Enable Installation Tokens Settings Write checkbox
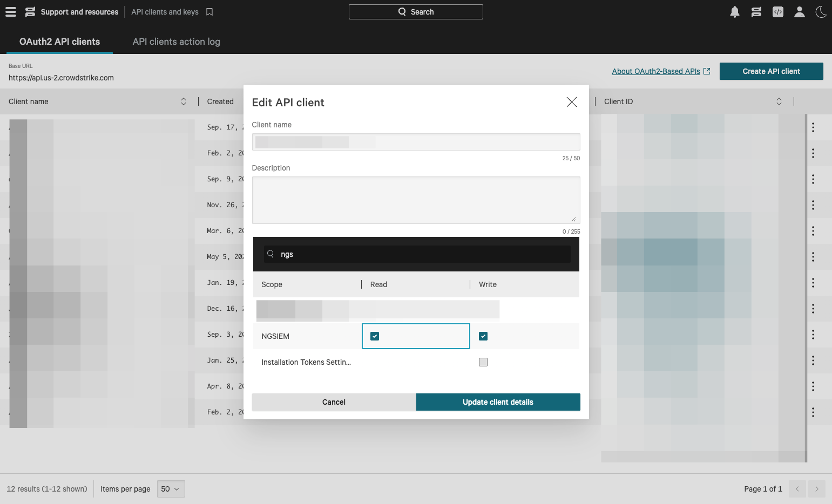 click(x=483, y=362)
